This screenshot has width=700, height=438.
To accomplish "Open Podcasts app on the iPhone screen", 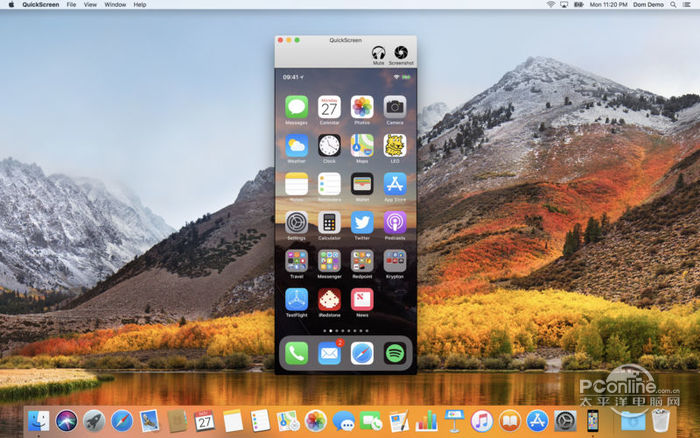I will coord(395,223).
